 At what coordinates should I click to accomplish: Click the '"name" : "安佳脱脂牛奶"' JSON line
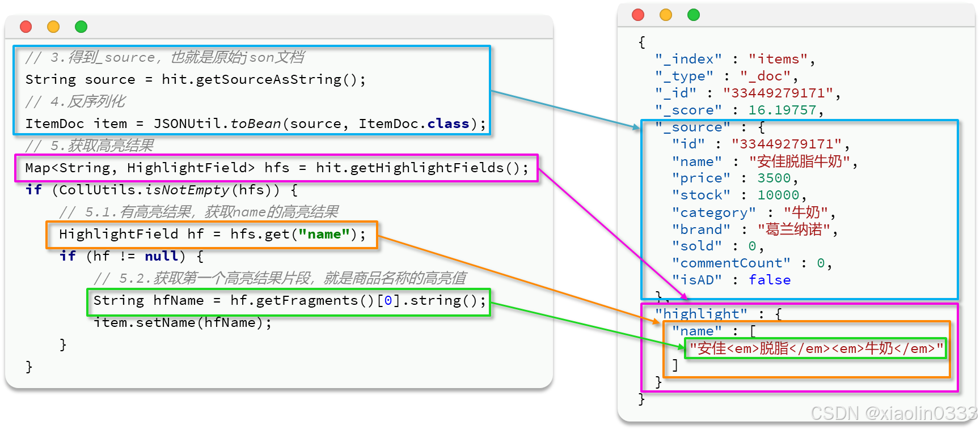(765, 161)
